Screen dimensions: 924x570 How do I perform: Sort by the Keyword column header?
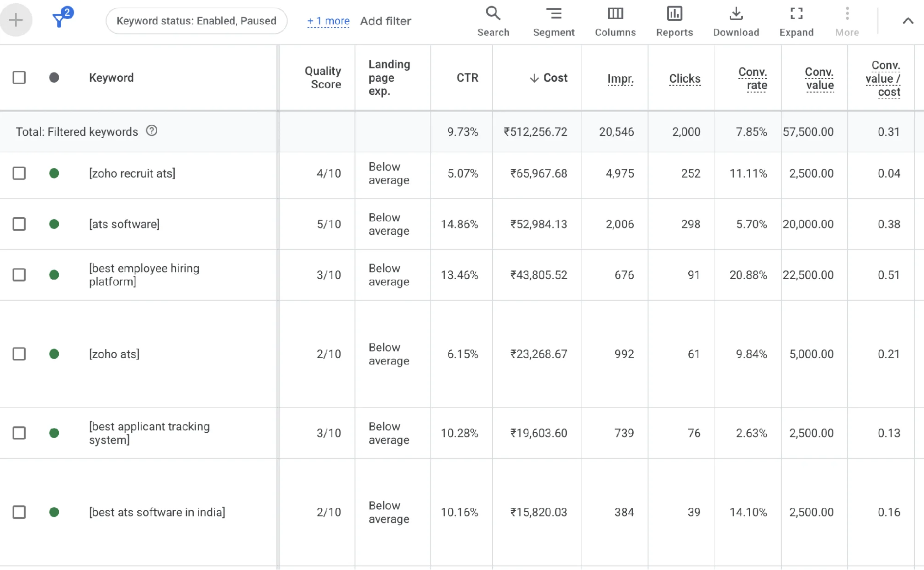coord(111,78)
